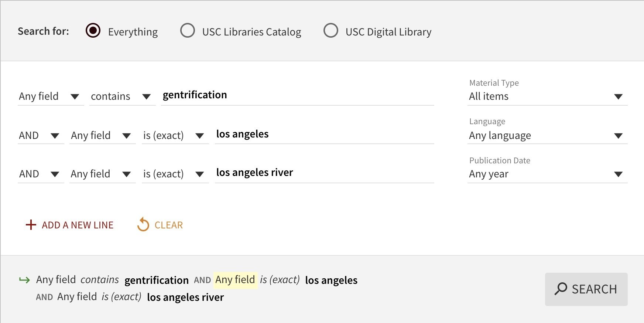This screenshot has height=323, width=644.
Task: Open the Material Type dropdown
Action: pyautogui.click(x=547, y=96)
